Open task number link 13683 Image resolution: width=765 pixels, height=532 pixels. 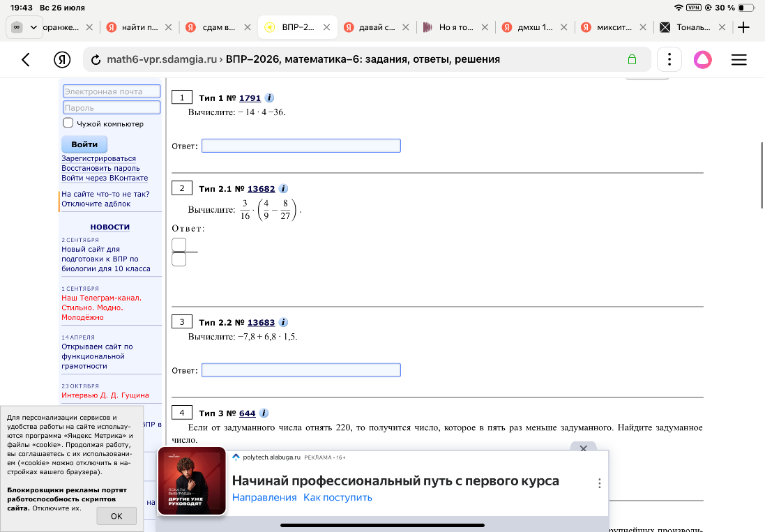261,322
